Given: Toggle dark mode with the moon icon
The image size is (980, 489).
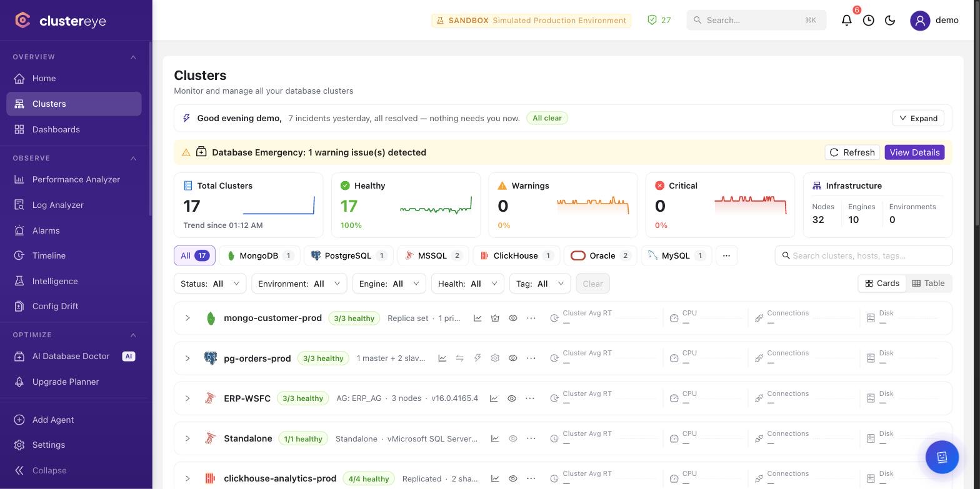Looking at the screenshot, I should coord(891,20).
